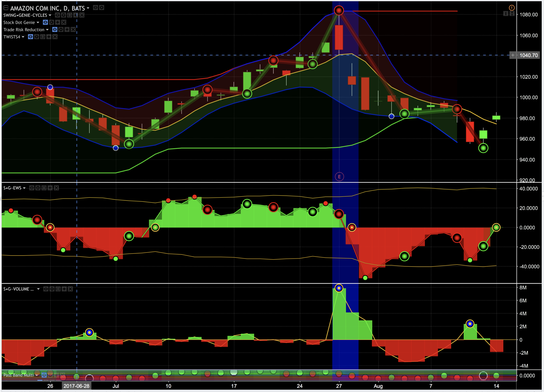Collapse the legend with the minus box
Image resolution: width=544 pixels, height=392 pixels.
[6, 8]
